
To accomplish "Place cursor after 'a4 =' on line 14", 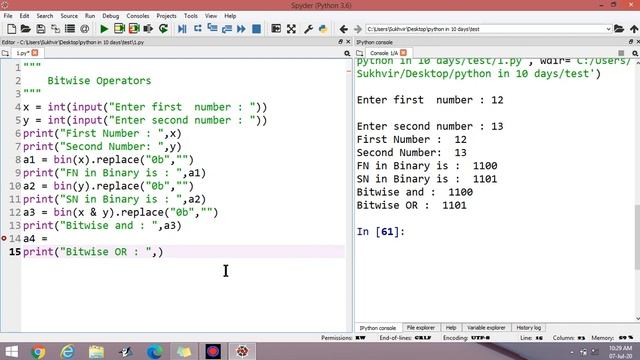I will (49, 238).
